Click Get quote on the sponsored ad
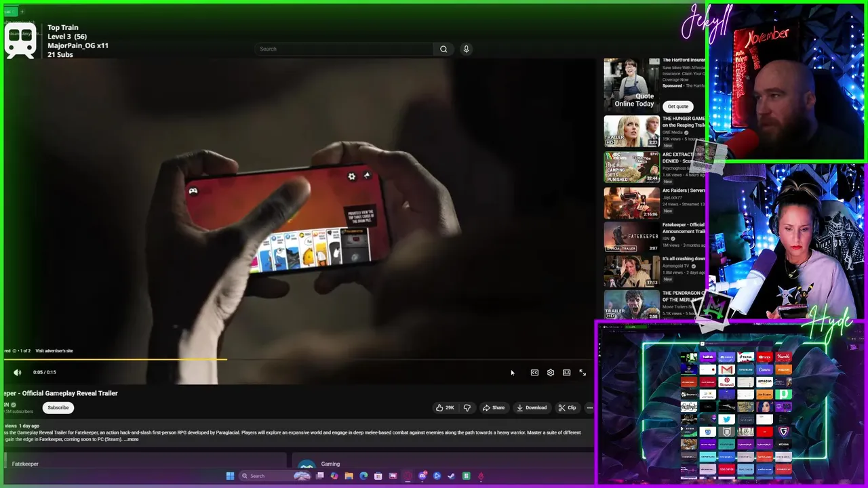The height and width of the screenshot is (488, 868). 677,106
